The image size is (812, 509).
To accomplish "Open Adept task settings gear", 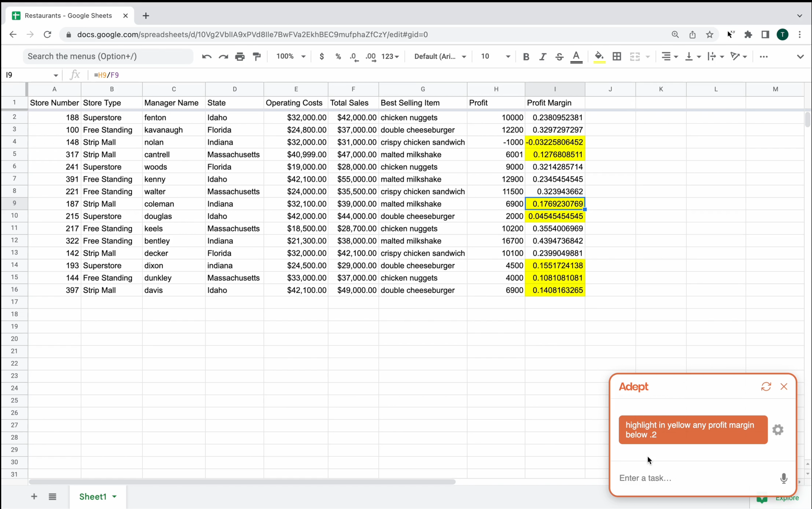I will (778, 430).
